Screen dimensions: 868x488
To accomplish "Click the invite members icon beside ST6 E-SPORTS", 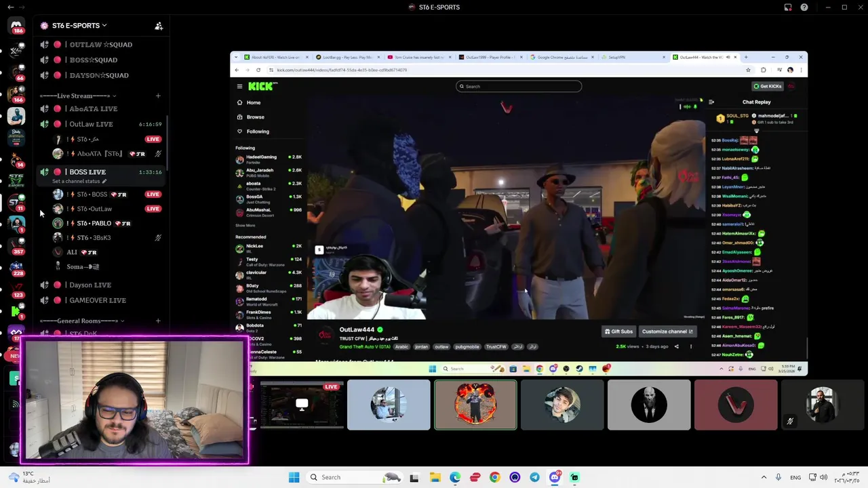I will (159, 26).
